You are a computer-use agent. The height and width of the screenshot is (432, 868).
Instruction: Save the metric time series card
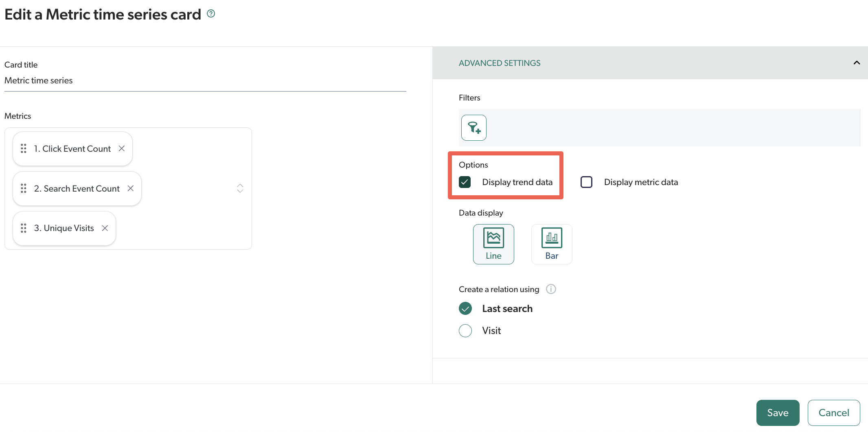(x=777, y=412)
